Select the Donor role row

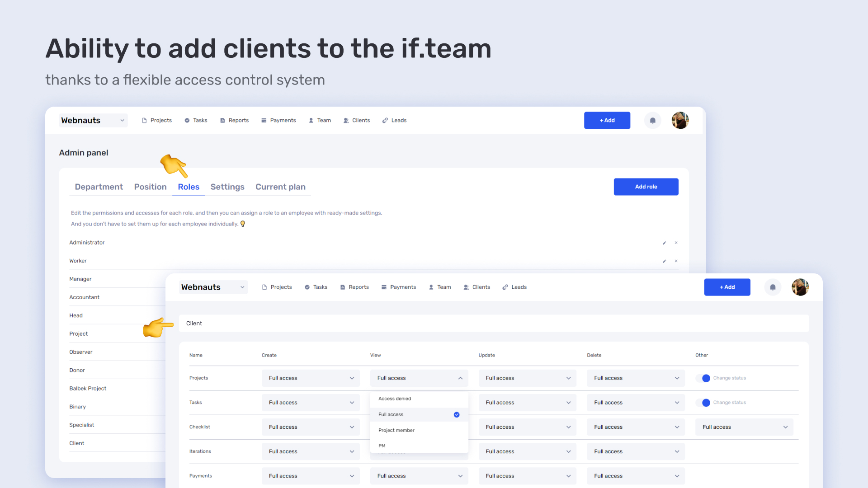point(117,370)
